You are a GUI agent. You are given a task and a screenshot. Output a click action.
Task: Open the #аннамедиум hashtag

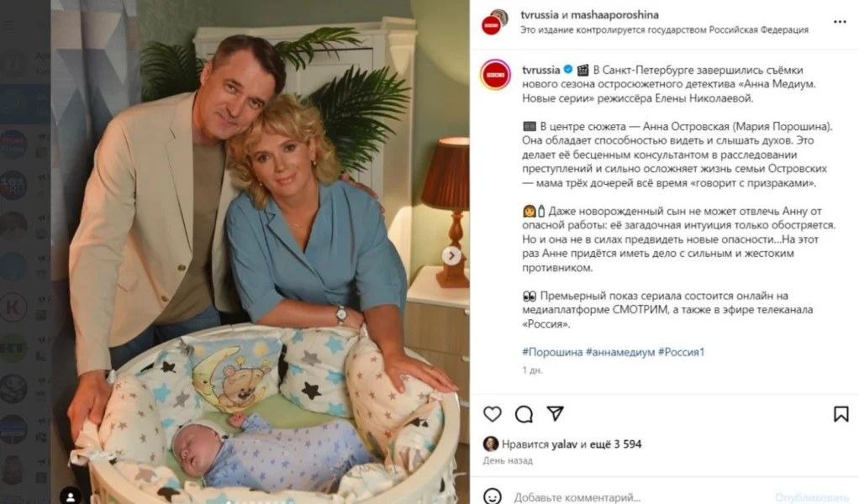(x=620, y=352)
